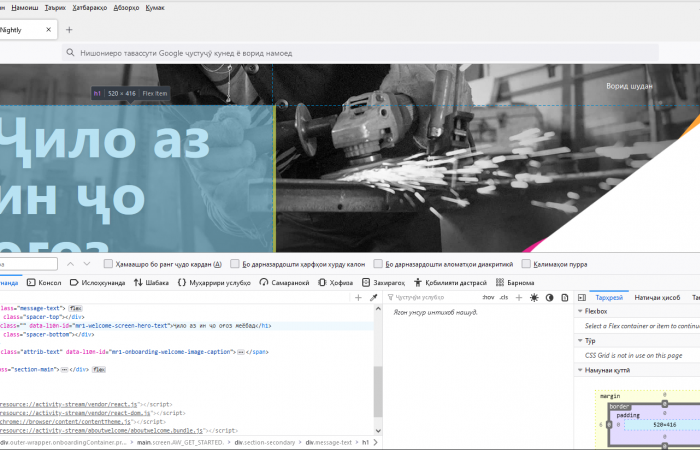Viewport: 700px width, 450px height.
Task: Expand the section-main div ellipsis
Action: click(x=64, y=370)
